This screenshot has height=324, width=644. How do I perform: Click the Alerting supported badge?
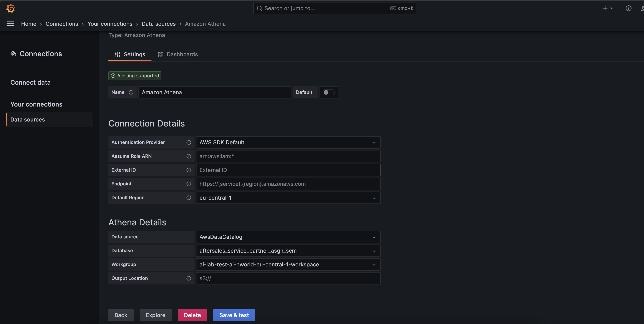coord(135,76)
